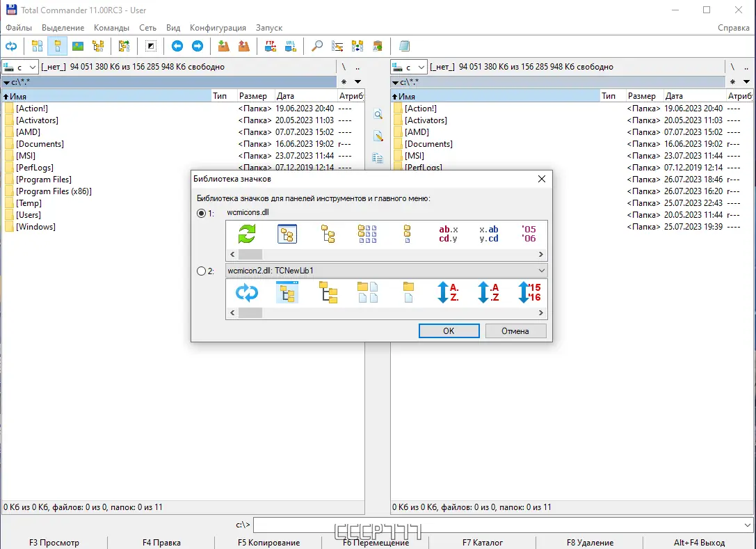Viewport: 756px width, 549px height.
Task: Pick '15 '16 sort arrow icon in wcmicon2.dll
Action: point(529,293)
